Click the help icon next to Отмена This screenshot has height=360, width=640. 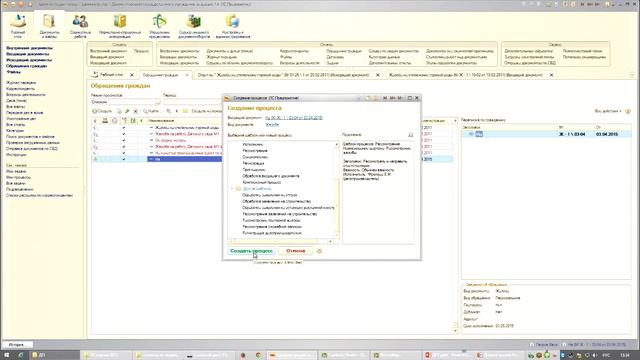tap(320, 251)
